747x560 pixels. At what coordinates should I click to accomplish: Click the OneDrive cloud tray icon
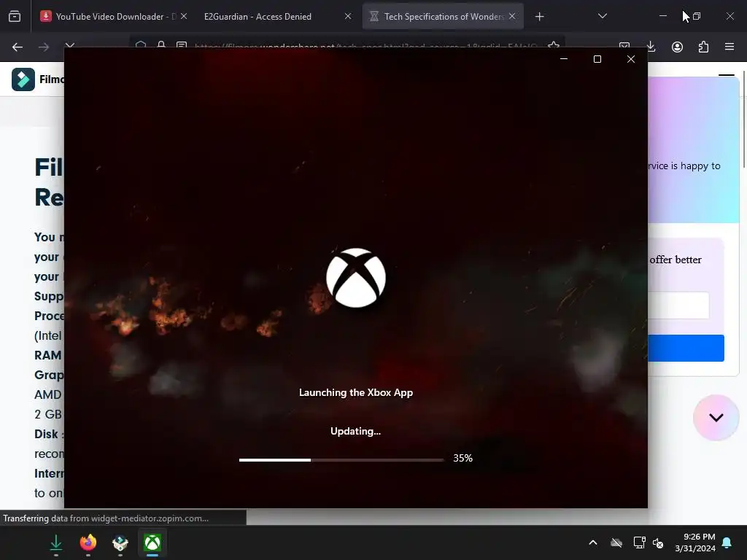(x=616, y=542)
